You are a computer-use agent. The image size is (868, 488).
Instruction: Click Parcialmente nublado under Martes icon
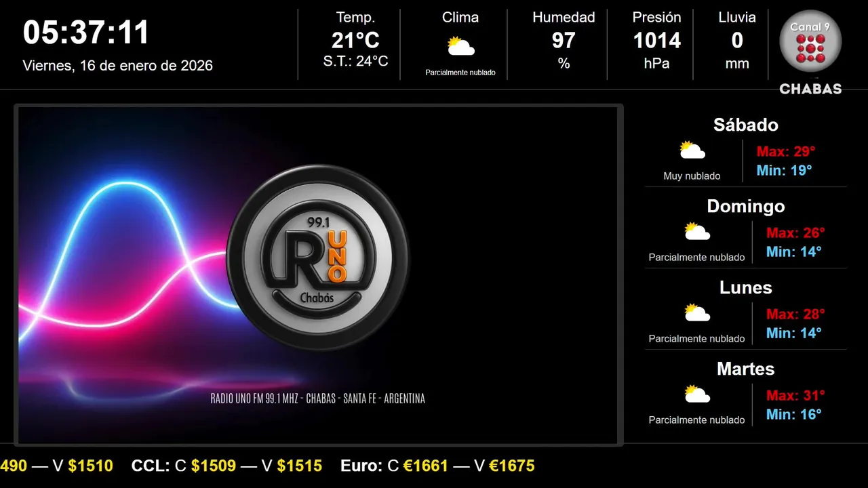click(696, 420)
